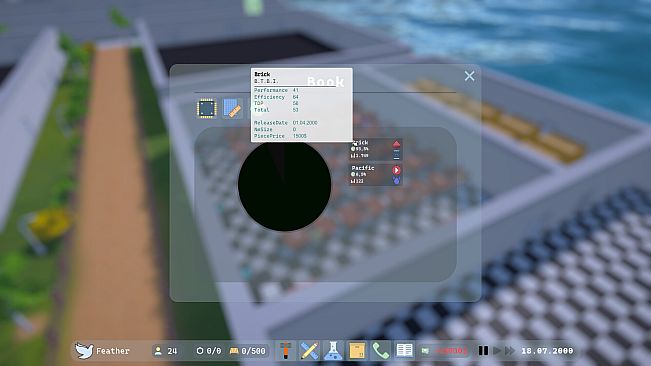Click the Feather company bird logo
This screenshot has height=366, width=651.
click(84, 351)
